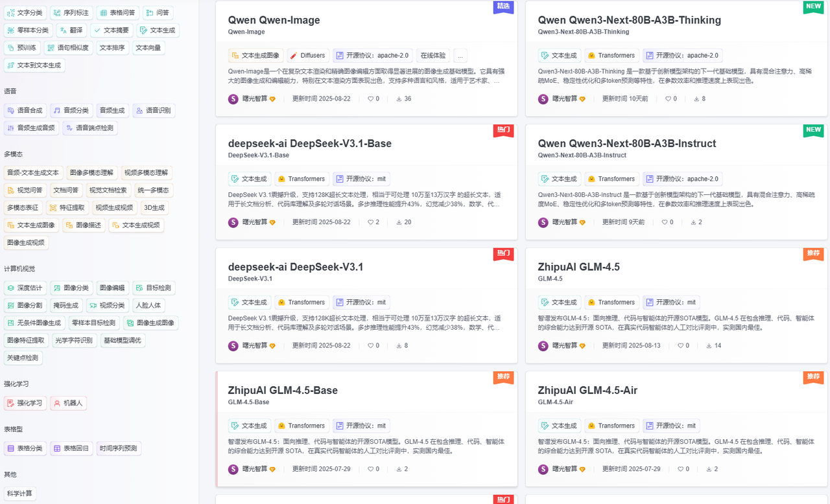
Task: Click the purple S avatar on the DeepSeek-V3.1 card
Action: tap(233, 346)
